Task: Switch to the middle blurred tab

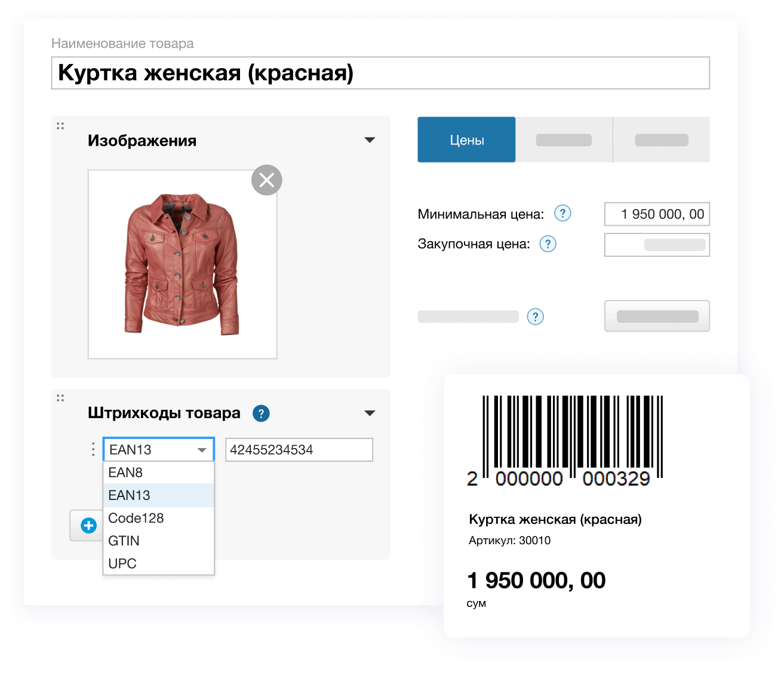Action: pyautogui.click(x=564, y=140)
